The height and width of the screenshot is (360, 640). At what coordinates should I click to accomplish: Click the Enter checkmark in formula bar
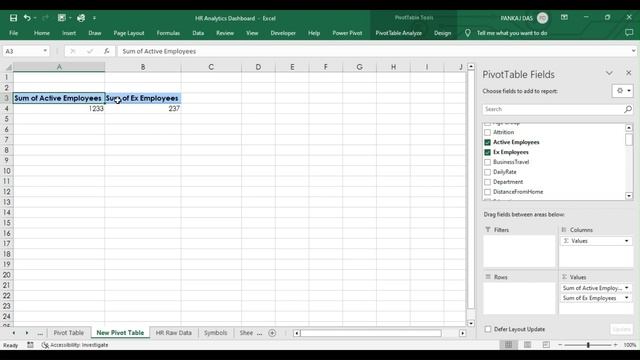[x=90, y=51]
